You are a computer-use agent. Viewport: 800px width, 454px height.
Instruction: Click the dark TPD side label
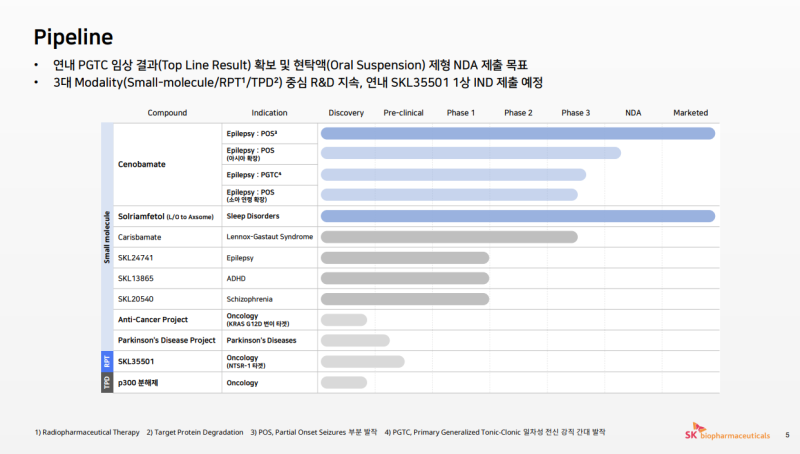107,382
